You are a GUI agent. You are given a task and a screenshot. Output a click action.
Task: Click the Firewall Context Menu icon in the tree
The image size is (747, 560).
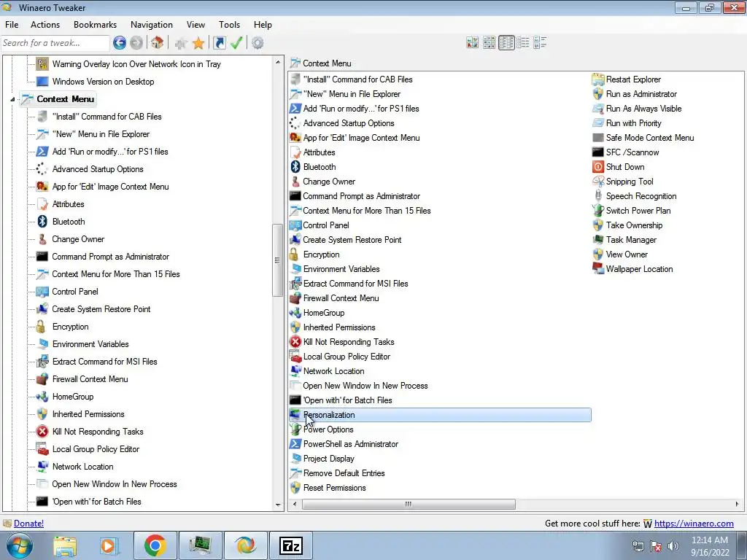pos(42,379)
